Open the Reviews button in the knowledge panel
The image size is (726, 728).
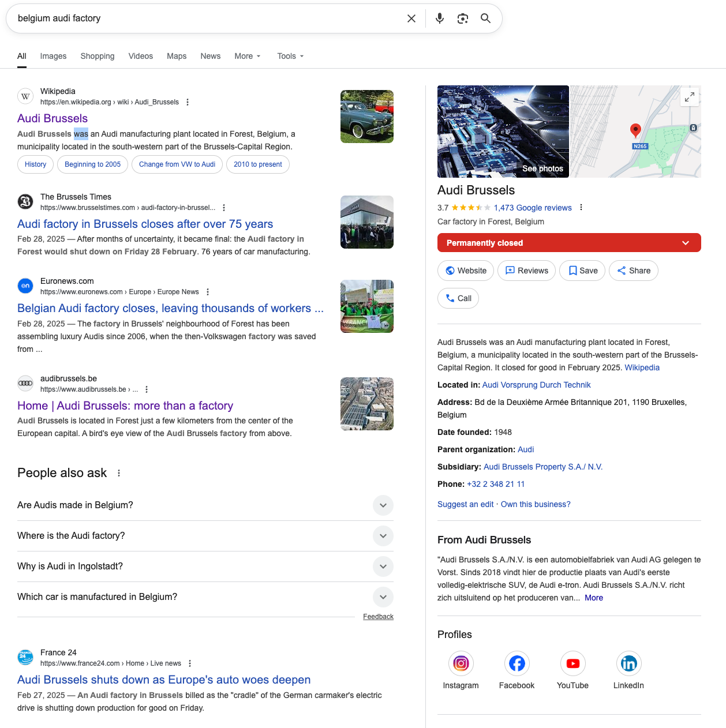[526, 271]
